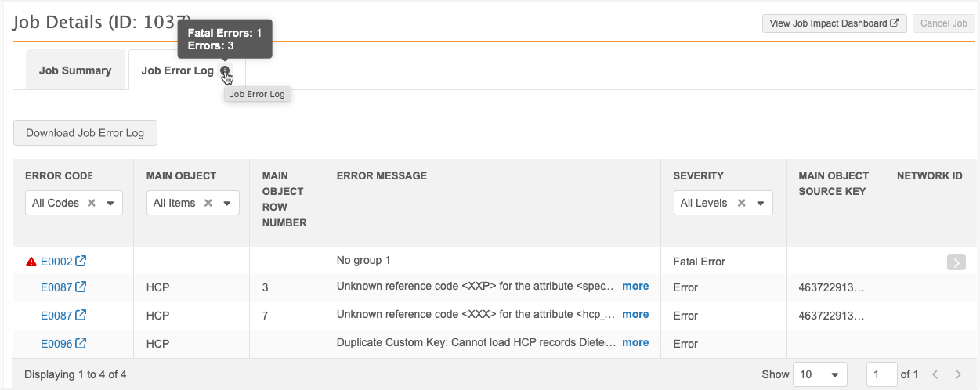The image size is (980, 390).
Task: Click the page number input field
Action: tap(881, 374)
